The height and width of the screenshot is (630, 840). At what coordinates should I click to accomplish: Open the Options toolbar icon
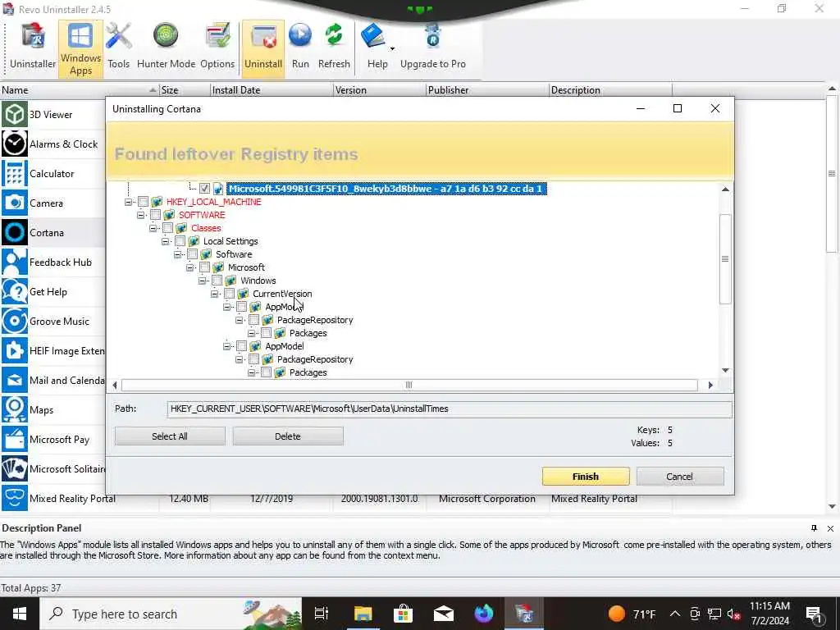tap(217, 48)
